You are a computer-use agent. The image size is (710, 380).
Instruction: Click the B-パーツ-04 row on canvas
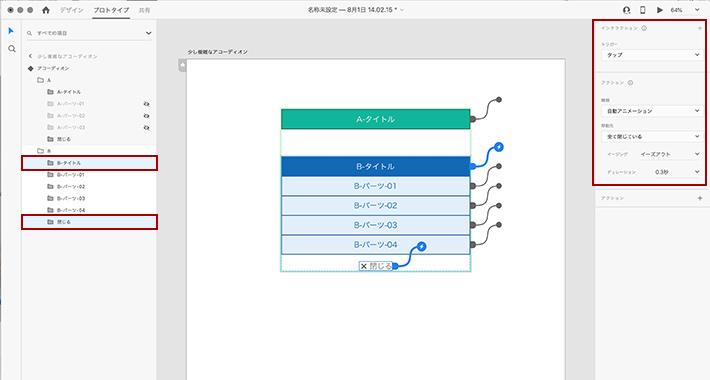[x=375, y=245]
